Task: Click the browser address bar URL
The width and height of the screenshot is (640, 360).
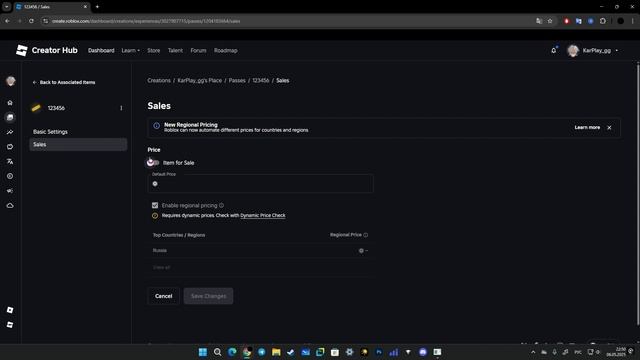Action: point(146,21)
